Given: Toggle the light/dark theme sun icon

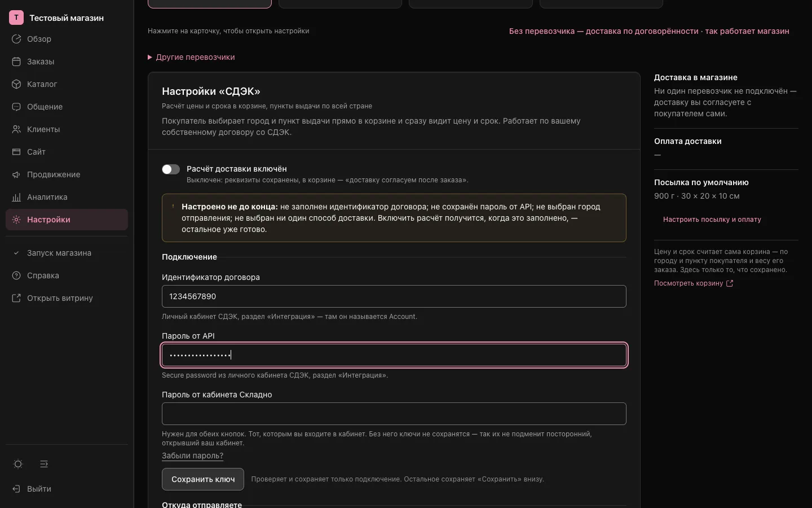Looking at the screenshot, I should pyautogui.click(x=18, y=464).
